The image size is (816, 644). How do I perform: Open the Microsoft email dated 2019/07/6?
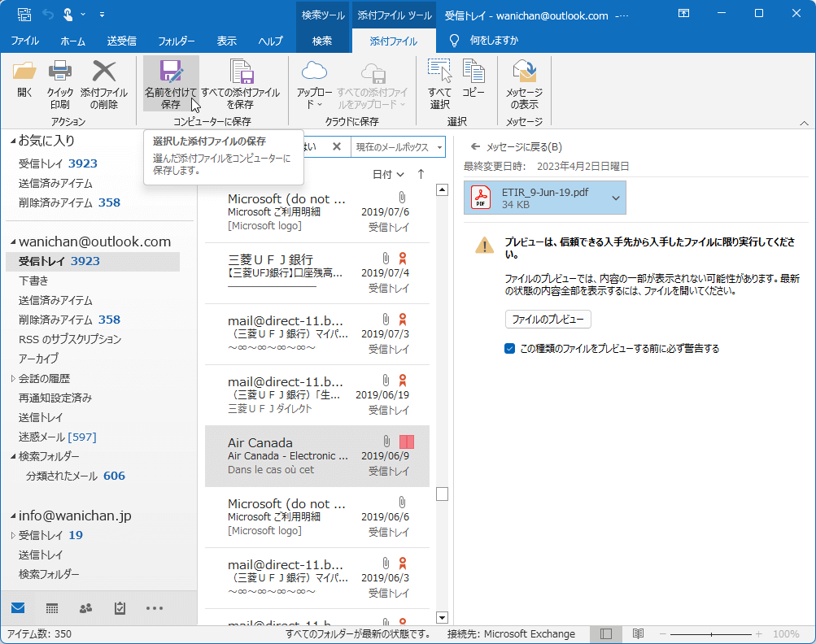pyautogui.click(x=317, y=212)
